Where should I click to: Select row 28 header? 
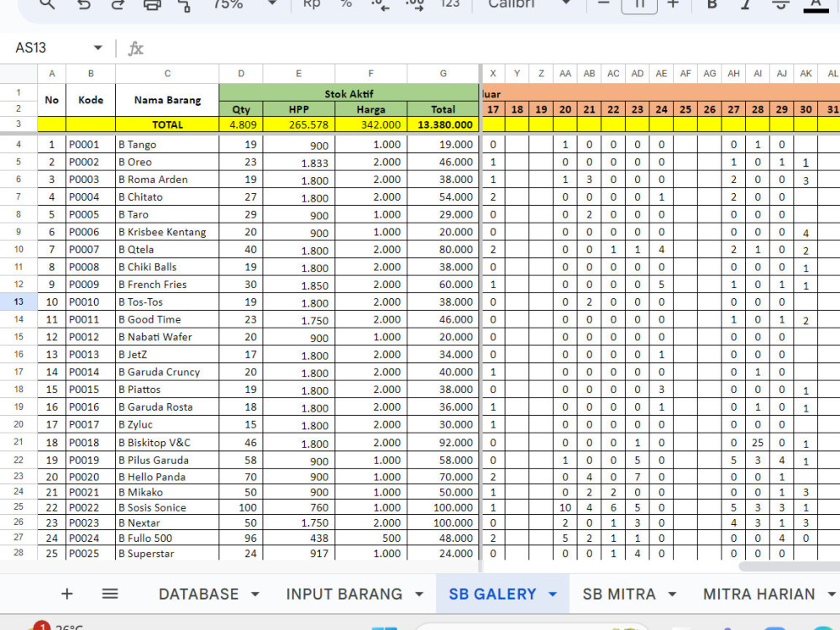coord(18,553)
